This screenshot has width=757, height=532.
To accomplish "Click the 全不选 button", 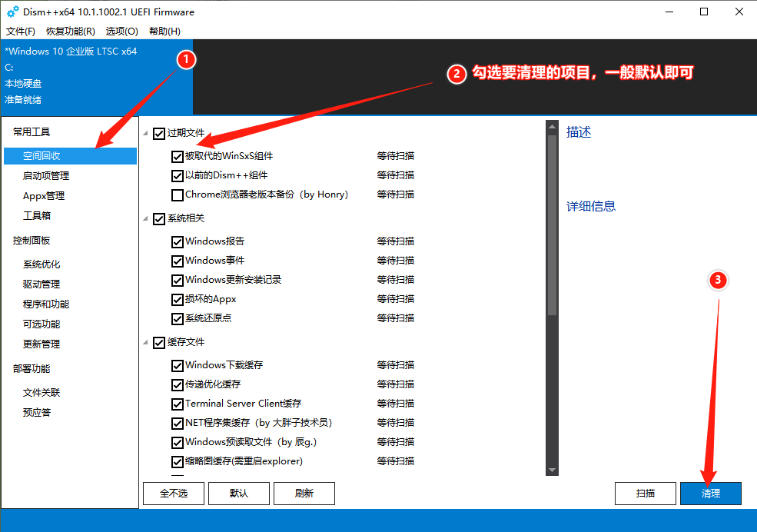I will pos(174,494).
